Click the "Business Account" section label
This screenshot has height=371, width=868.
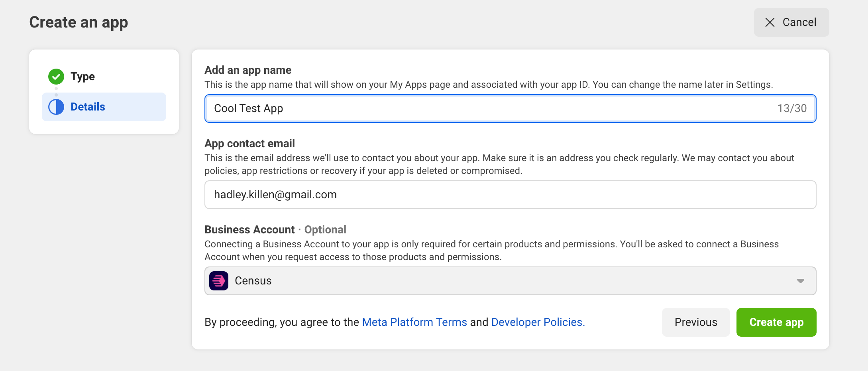click(249, 230)
